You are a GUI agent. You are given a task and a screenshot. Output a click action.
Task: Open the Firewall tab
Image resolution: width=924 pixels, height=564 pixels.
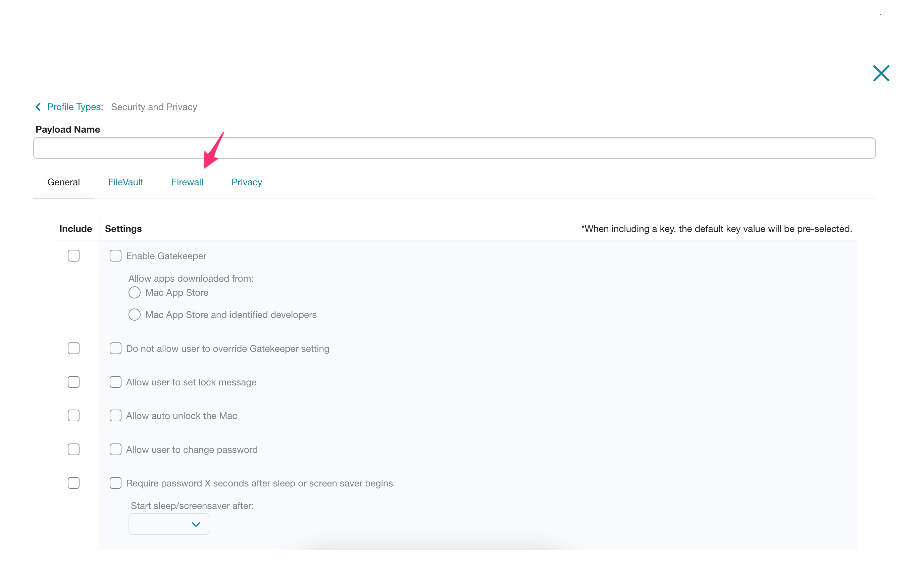pos(187,182)
